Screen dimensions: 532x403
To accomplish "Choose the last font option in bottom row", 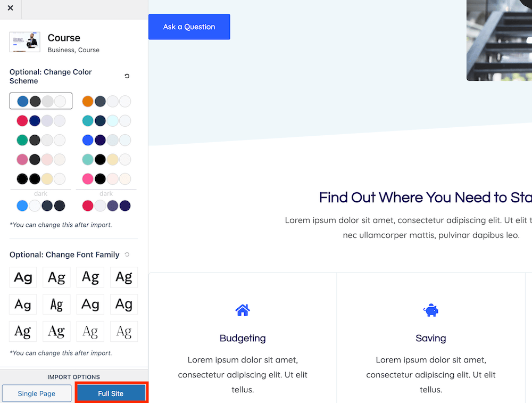I will click(x=123, y=332).
